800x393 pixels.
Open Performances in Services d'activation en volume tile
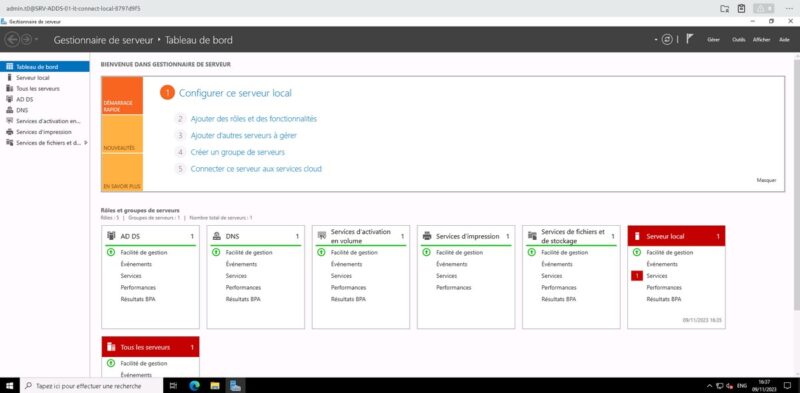click(x=348, y=287)
